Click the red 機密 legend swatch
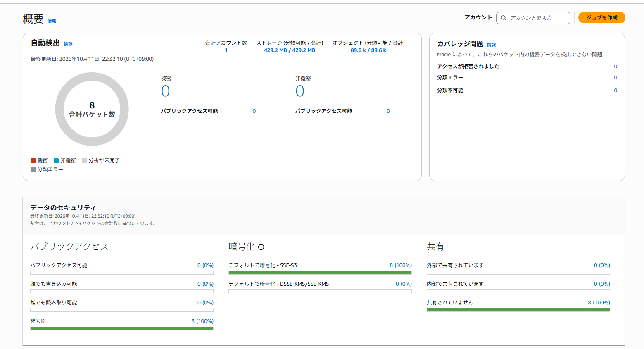The image size is (644, 349). click(33, 161)
